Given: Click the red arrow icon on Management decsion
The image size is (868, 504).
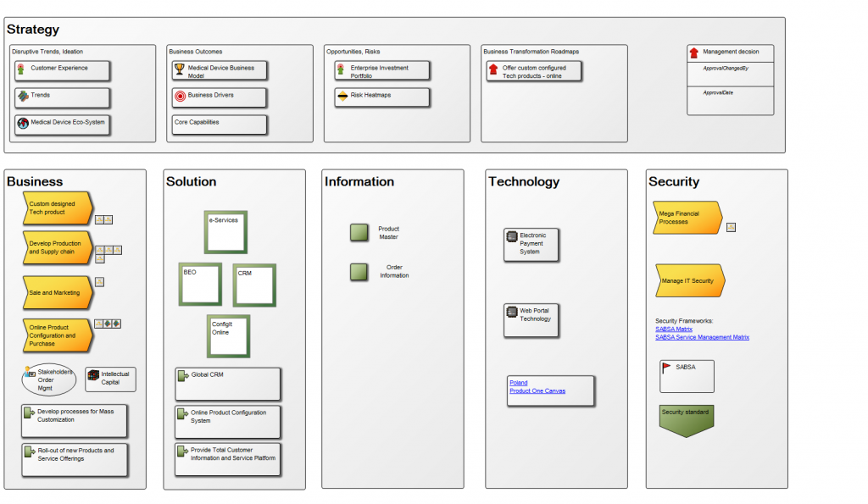Looking at the screenshot, I should click(693, 52).
